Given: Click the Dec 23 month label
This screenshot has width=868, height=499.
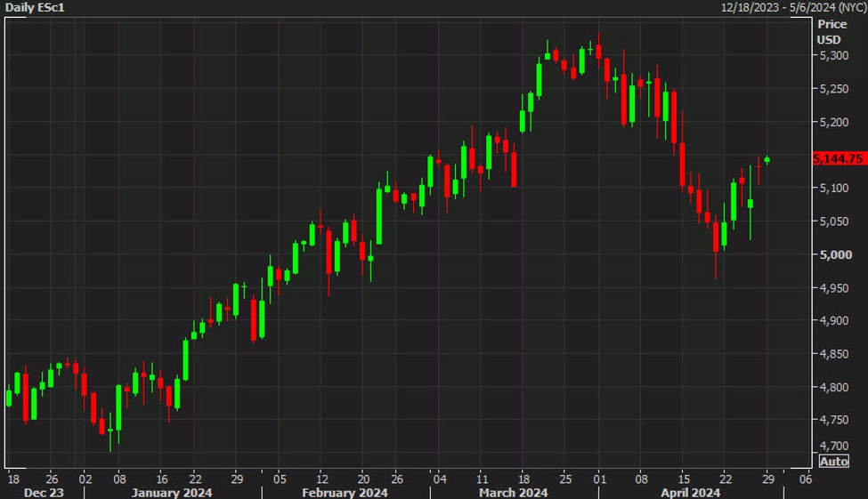Looking at the screenshot, I should pyautogui.click(x=44, y=493).
